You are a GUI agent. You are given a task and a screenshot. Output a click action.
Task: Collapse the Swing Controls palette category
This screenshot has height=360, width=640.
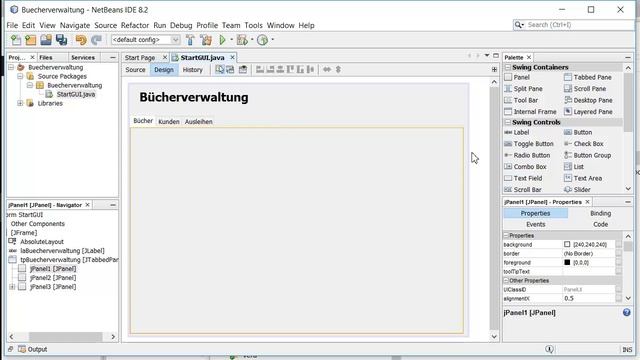click(508, 122)
